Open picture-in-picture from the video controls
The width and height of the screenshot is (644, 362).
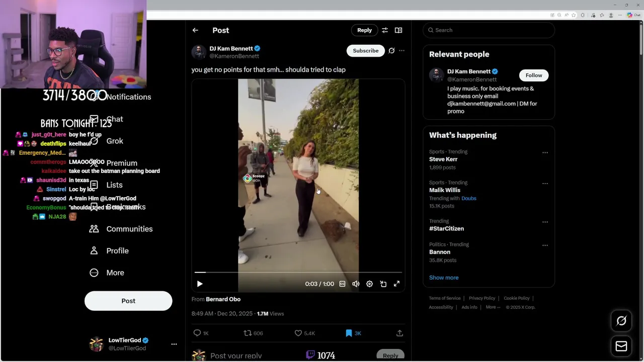pyautogui.click(x=383, y=284)
